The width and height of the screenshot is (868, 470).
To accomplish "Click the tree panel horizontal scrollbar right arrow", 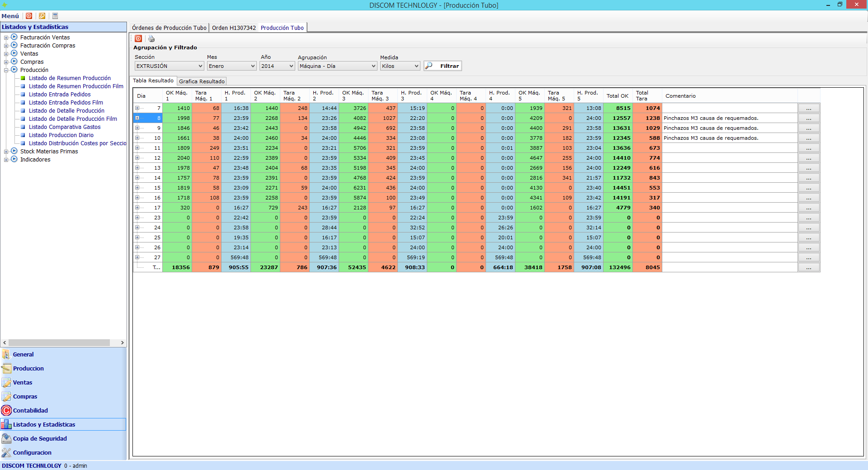I will tap(123, 343).
